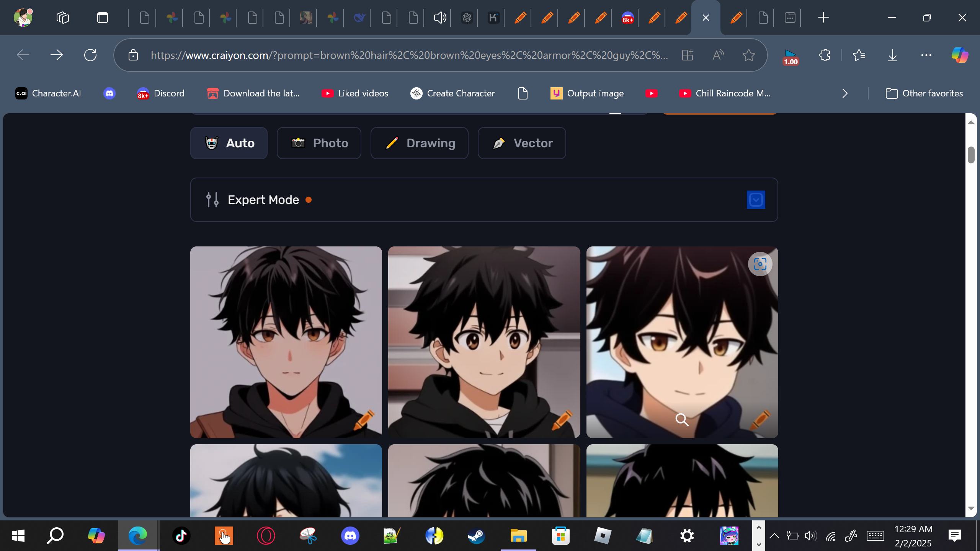Open Character.AI bookmark
The width and height of the screenshot is (980, 551).
(x=48, y=93)
